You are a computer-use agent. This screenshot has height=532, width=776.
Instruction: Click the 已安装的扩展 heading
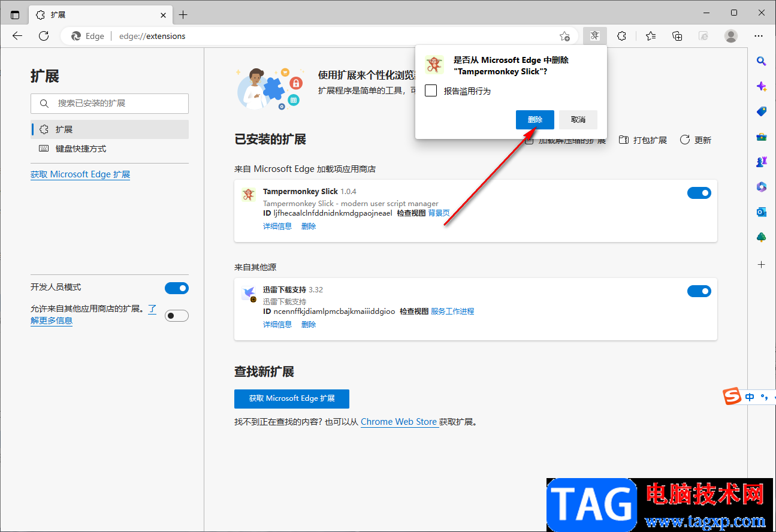(270, 140)
